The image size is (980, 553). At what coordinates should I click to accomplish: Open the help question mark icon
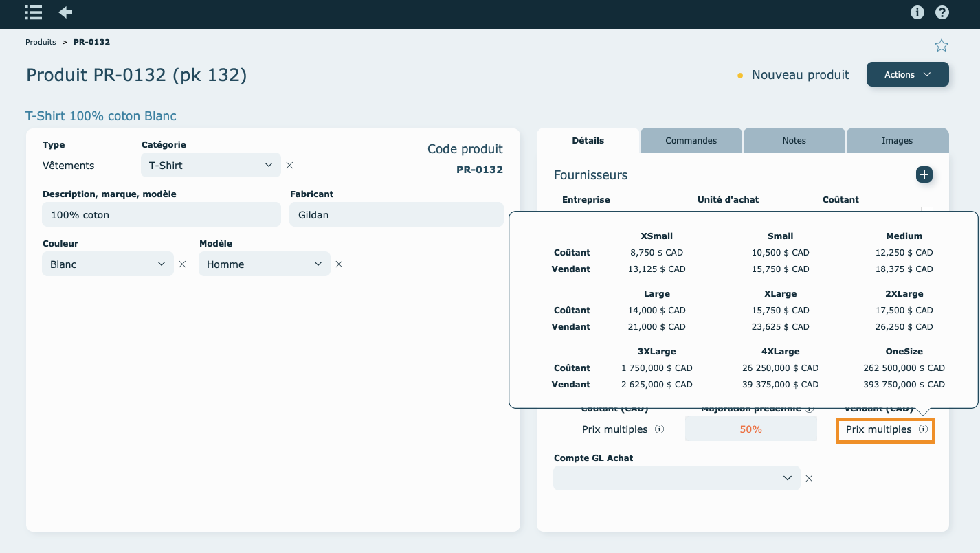tap(942, 12)
